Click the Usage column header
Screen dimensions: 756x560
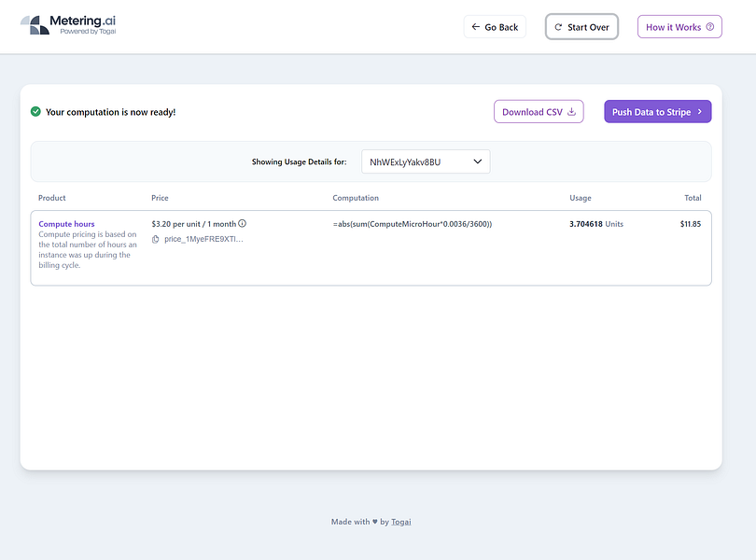coord(581,198)
